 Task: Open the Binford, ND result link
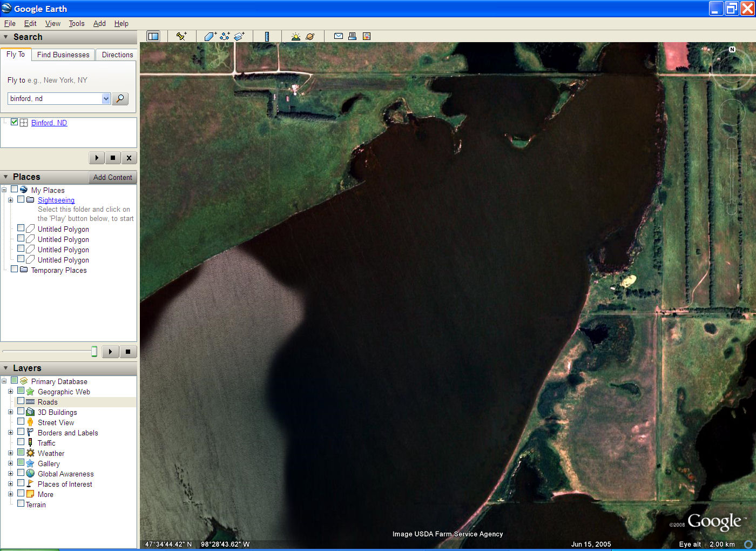coord(49,123)
